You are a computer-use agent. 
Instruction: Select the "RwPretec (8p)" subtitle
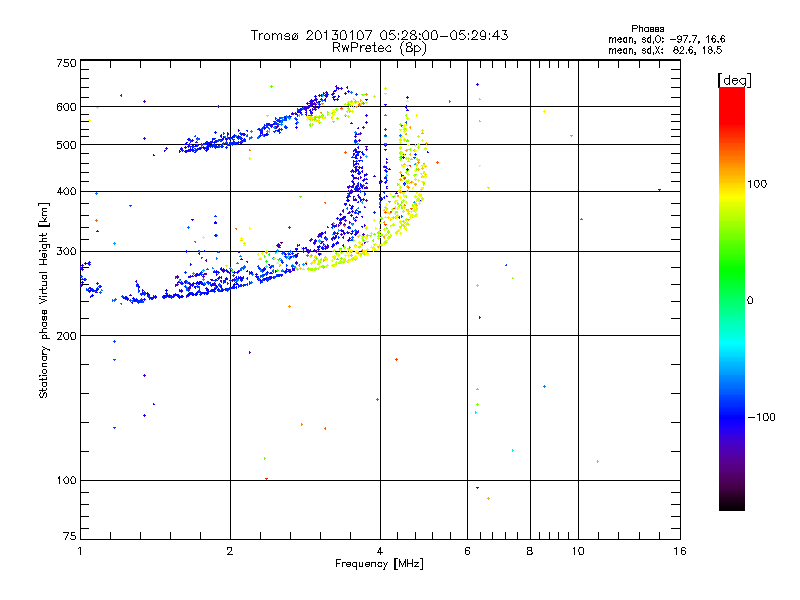coord(379,48)
